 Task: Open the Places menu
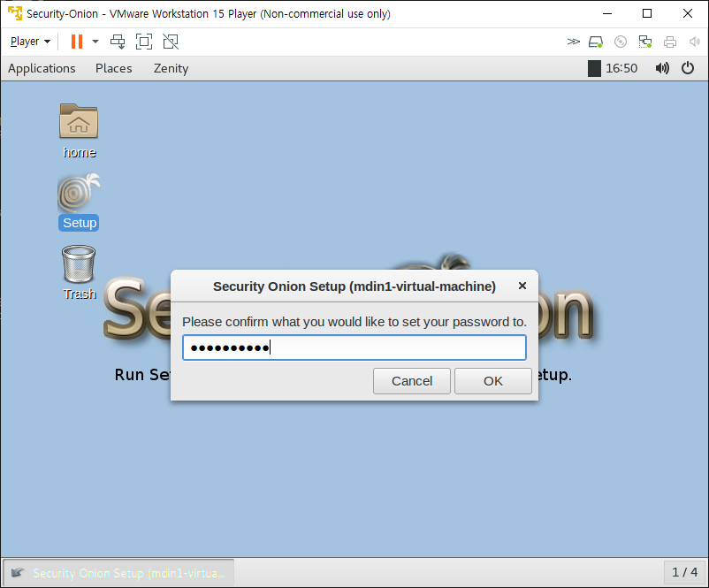pyautogui.click(x=113, y=68)
